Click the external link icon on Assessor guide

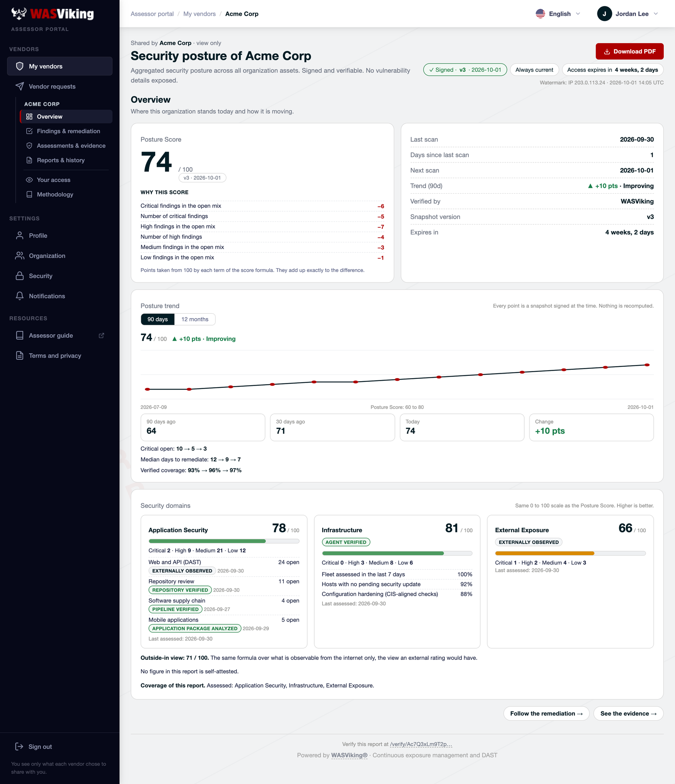click(x=101, y=336)
